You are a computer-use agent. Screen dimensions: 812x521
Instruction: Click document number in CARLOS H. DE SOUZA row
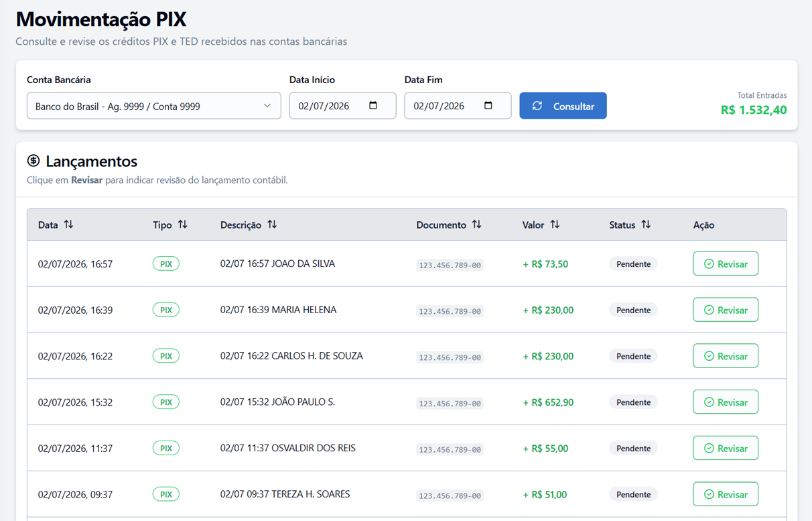pyautogui.click(x=450, y=357)
